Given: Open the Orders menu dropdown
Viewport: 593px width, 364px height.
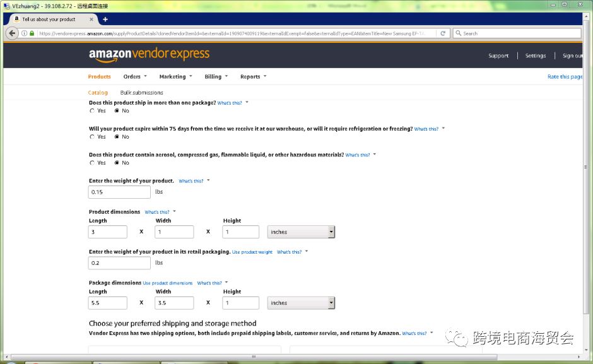Looking at the screenshot, I should 135,76.
